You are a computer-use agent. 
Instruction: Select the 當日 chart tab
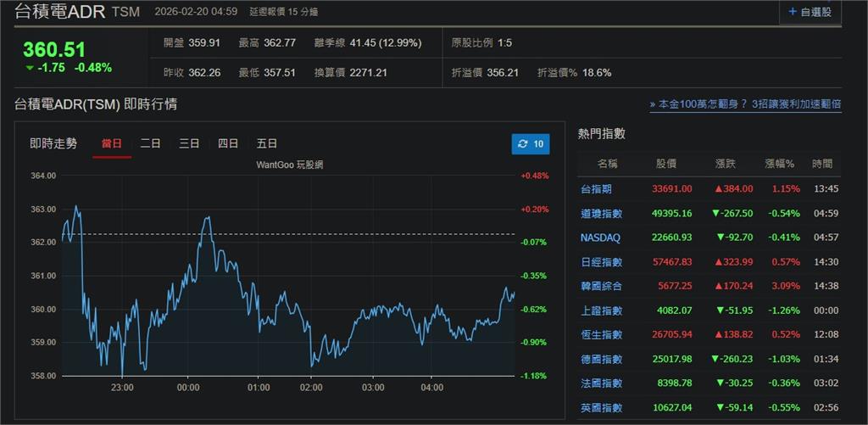tap(112, 143)
